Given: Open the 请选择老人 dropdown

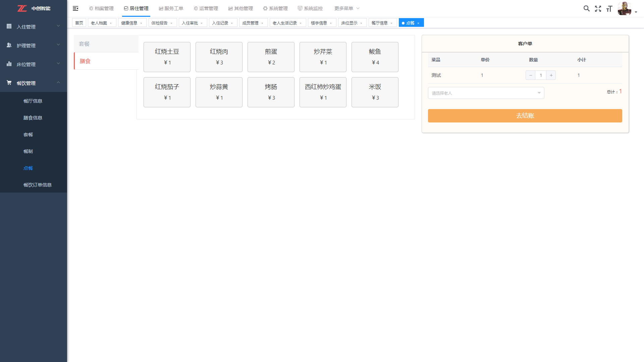Looking at the screenshot, I should 486,93.
